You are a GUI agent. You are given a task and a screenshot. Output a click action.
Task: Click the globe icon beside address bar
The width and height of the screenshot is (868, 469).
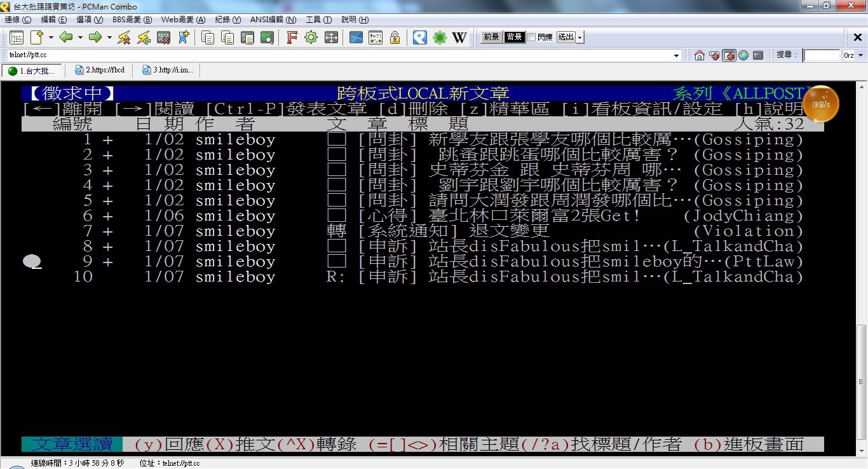tap(743, 55)
